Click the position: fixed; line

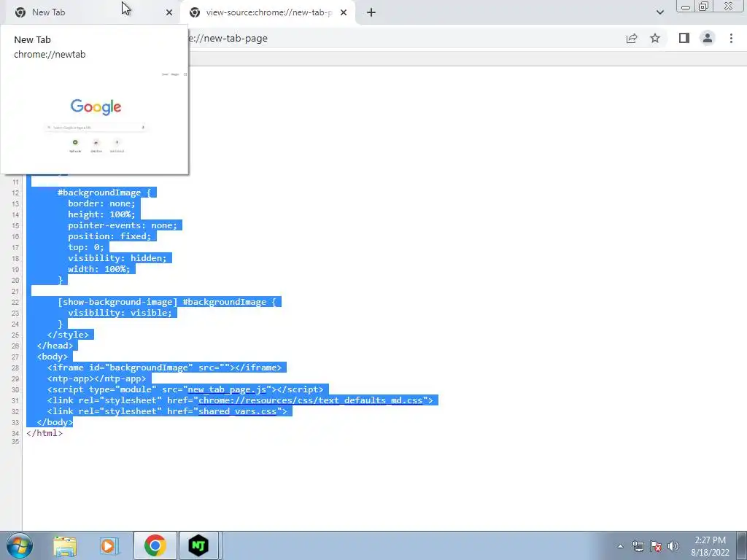109,236
